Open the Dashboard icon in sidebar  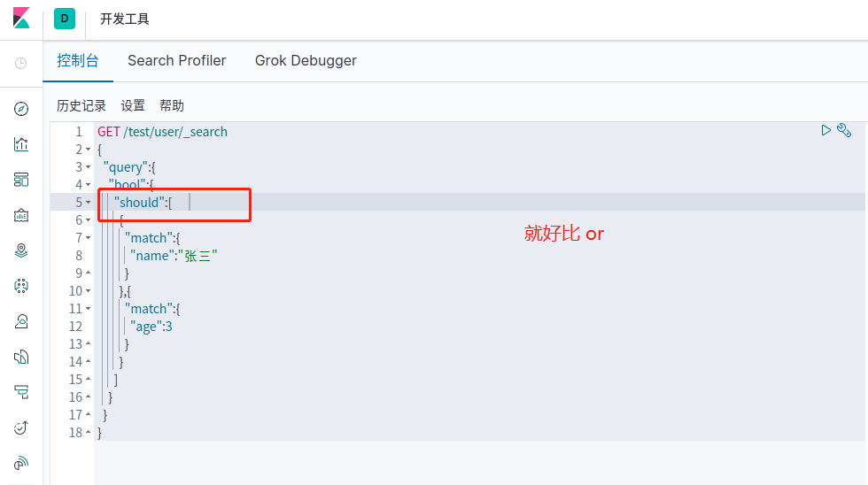21,180
